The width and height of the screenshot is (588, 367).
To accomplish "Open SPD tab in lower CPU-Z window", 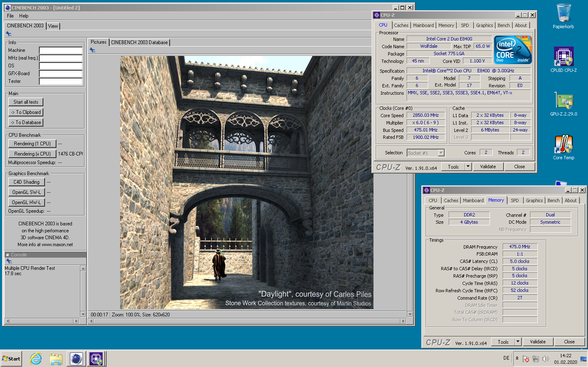I will [515, 200].
